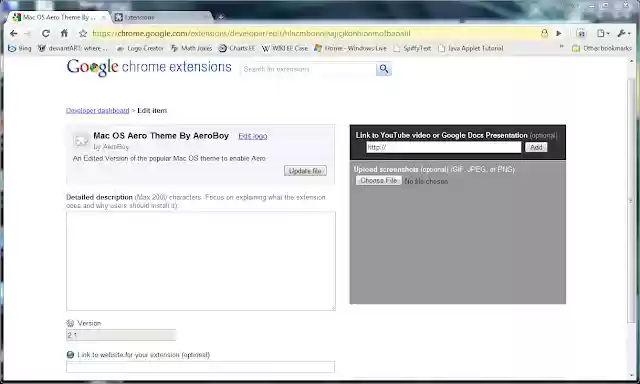The image size is (640, 384).
Task: Click the 'Mac OS Aero Theme By AeroBoy' title
Action: [161, 136]
